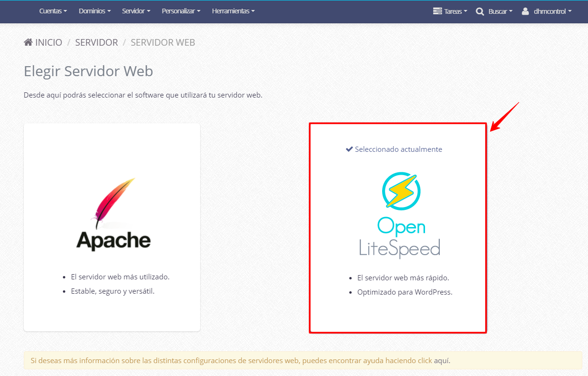Click 'El servidor web más utilizado.' text
Viewport: 588px width, 376px height.
[120, 277]
